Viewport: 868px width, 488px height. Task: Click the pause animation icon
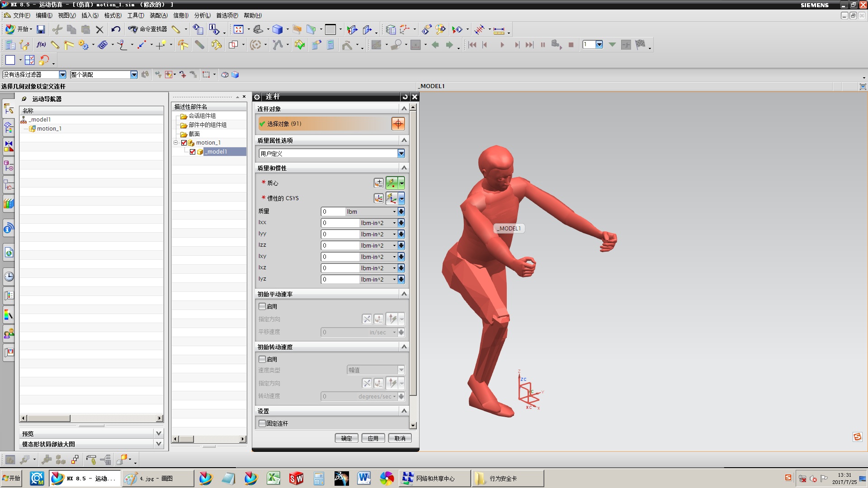click(542, 45)
